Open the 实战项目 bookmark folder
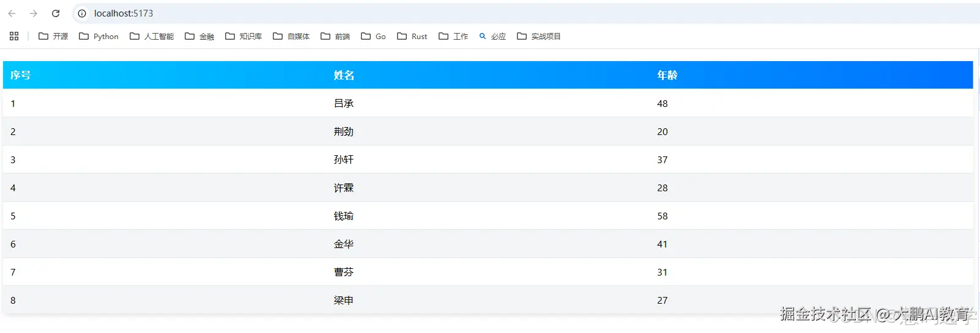This screenshot has width=980, height=333. [539, 36]
